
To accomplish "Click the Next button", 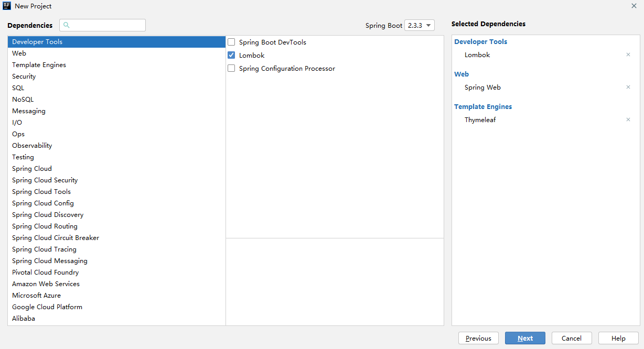I will tap(525, 338).
